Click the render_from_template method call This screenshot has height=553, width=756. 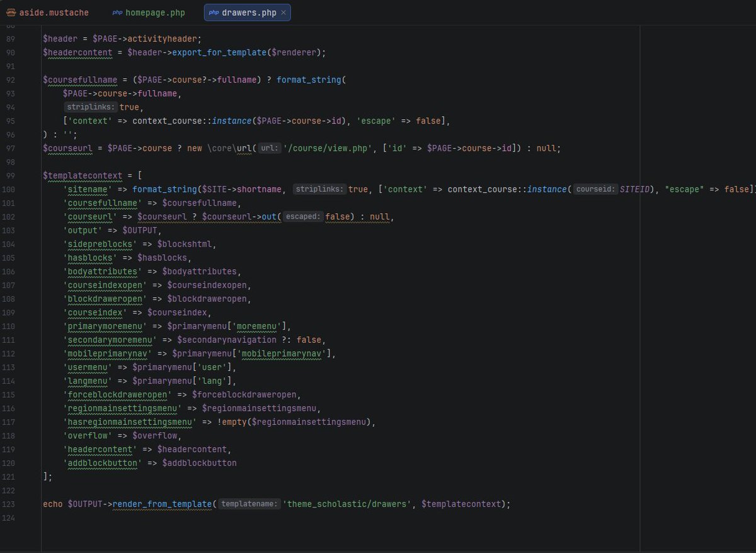(x=162, y=504)
